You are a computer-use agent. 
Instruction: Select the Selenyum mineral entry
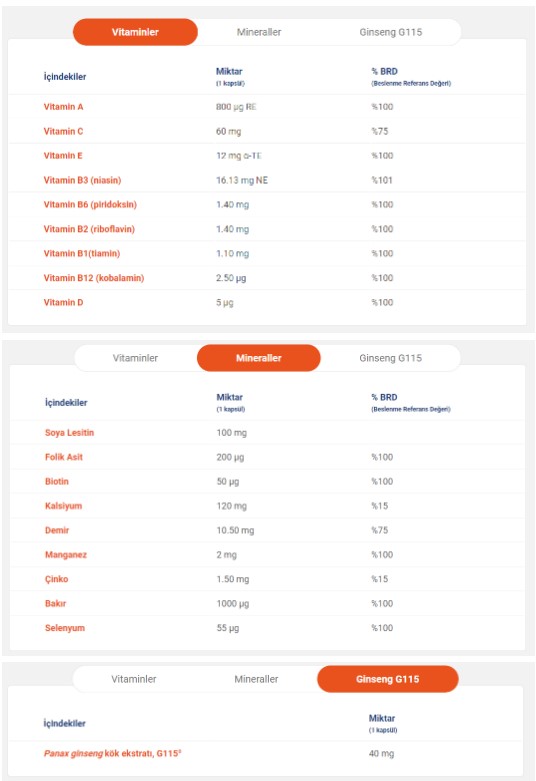coord(65,628)
